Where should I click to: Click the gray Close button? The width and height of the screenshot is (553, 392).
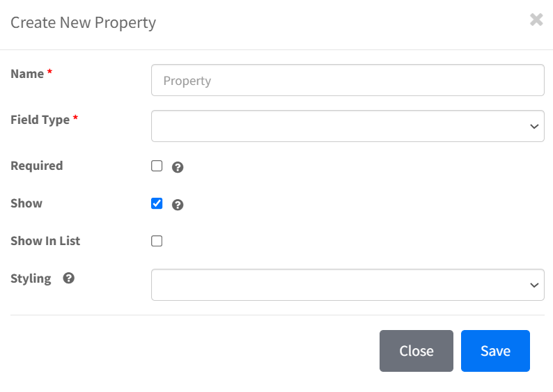pyautogui.click(x=416, y=351)
